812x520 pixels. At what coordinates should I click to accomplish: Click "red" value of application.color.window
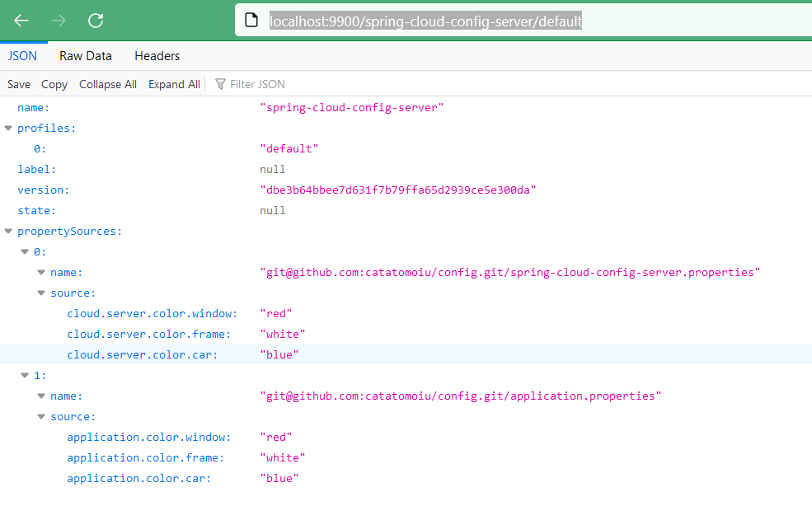(x=276, y=438)
